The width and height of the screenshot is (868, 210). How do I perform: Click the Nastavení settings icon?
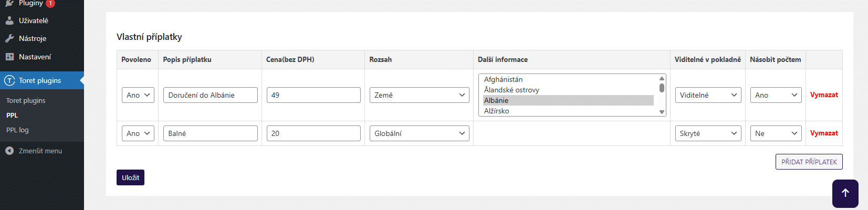point(9,57)
